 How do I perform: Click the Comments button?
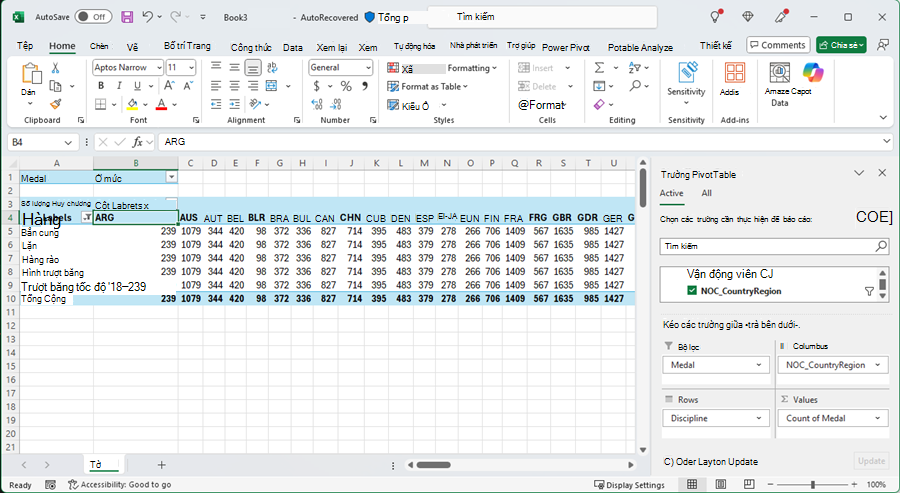(778, 45)
